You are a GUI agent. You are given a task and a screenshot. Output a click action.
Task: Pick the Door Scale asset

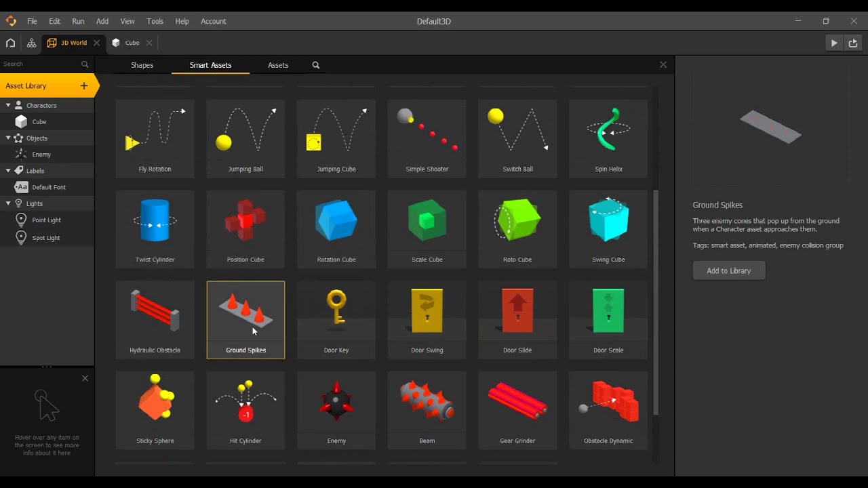coord(608,320)
